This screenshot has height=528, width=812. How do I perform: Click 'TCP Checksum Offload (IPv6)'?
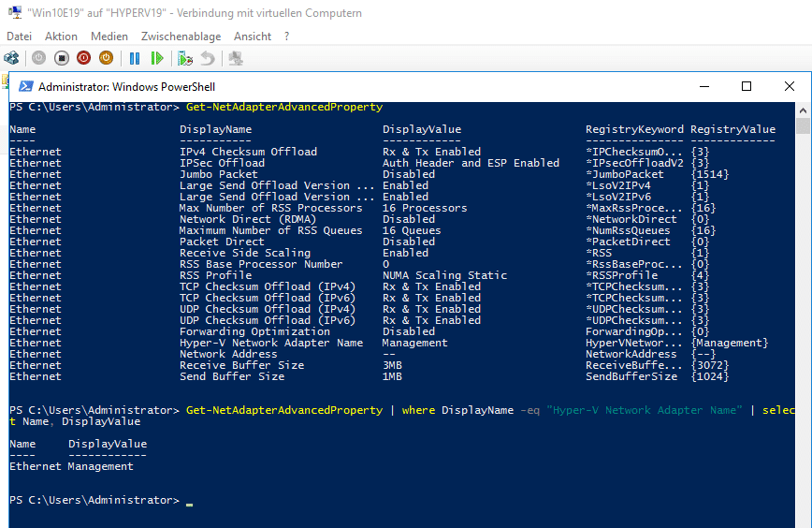tap(268, 298)
